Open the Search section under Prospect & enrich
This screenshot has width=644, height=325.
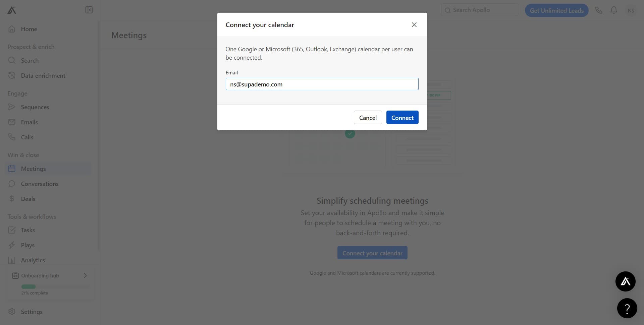(30, 60)
